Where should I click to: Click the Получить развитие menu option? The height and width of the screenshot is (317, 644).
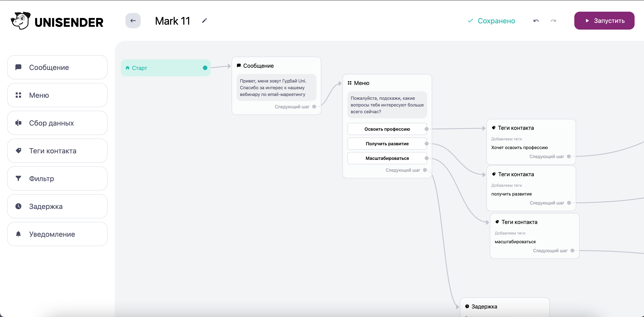[387, 144]
